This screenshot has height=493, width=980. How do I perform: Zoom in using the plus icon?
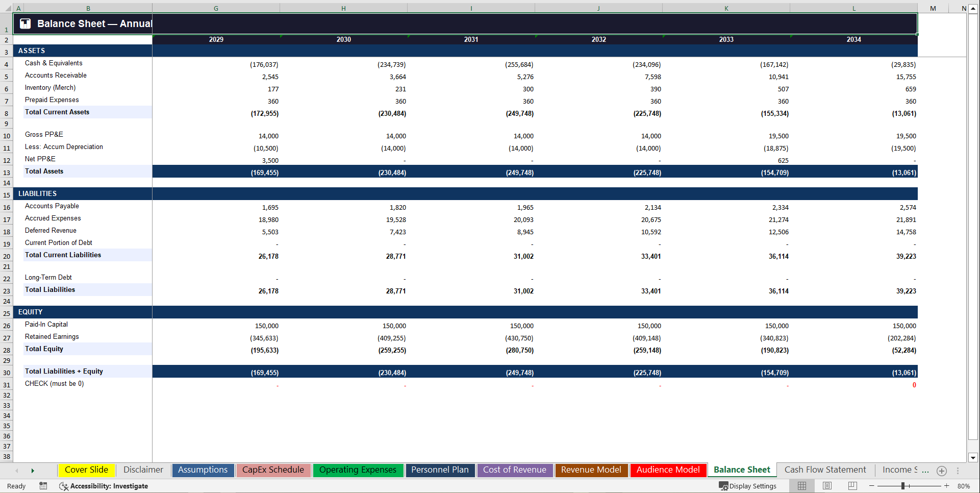point(947,486)
